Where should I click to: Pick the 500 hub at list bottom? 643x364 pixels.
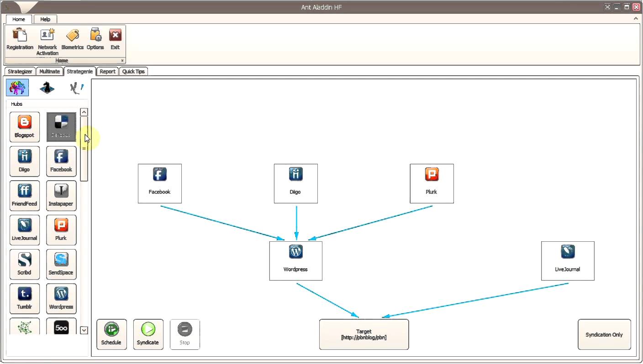[61, 327]
